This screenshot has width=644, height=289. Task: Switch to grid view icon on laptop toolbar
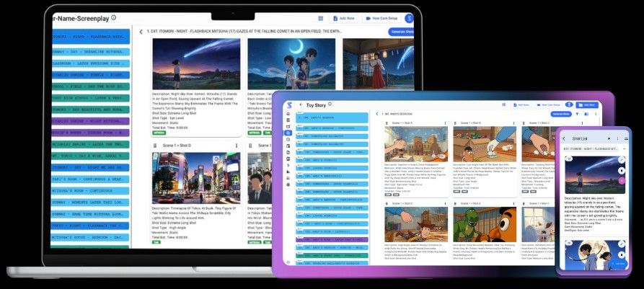[x=321, y=19]
